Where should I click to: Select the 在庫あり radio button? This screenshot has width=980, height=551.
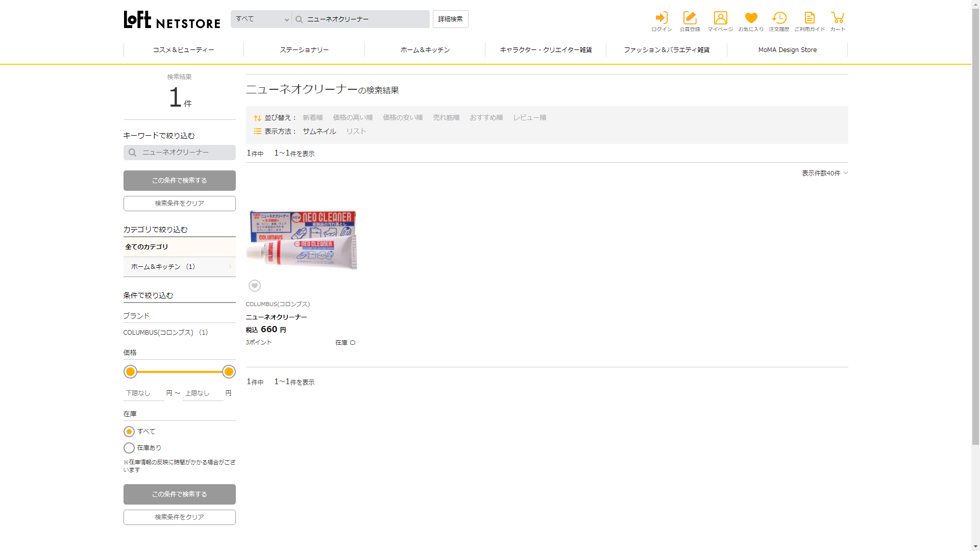click(x=129, y=448)
